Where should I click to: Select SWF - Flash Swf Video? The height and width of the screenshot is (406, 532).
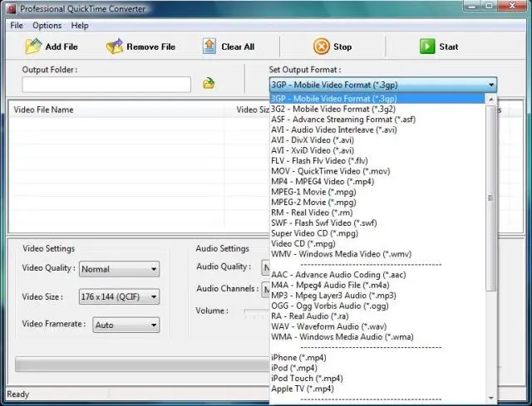(x=377, y=223)
